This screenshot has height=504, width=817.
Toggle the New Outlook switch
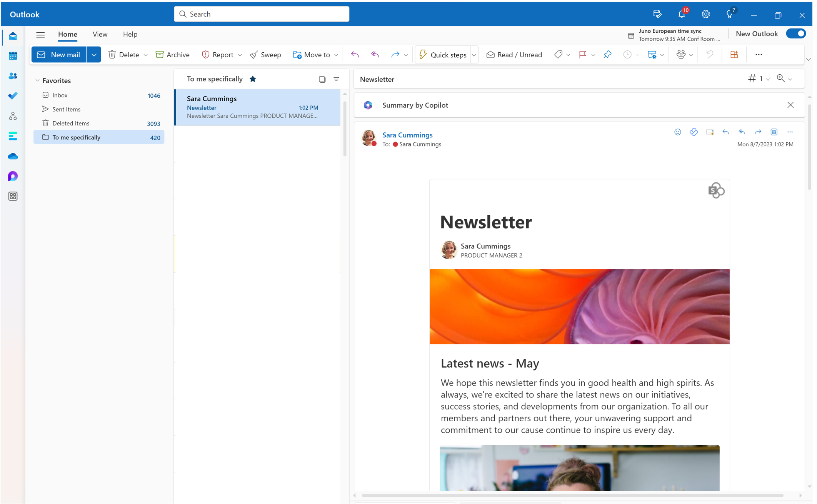pyautogui.click(x=796, y=33)
